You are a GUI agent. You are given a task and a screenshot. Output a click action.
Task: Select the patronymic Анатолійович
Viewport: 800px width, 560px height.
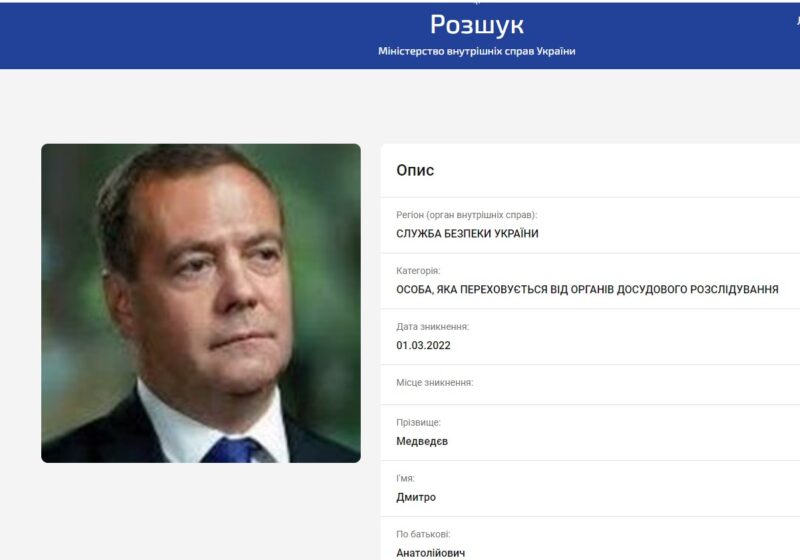point(430,553)
